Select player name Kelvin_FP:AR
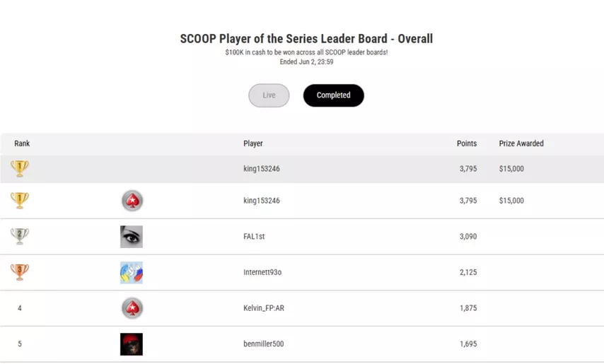 264,308
